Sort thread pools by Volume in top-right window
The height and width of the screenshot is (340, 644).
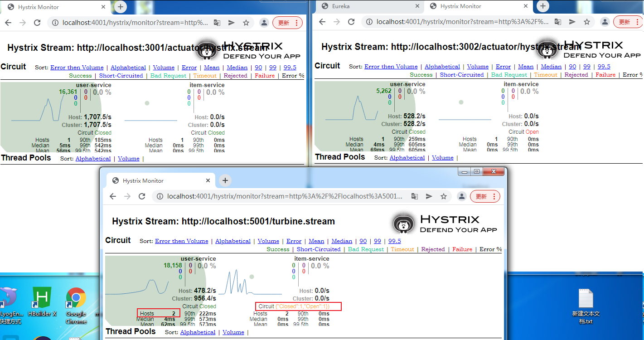pyautogui.click(x=443, y=158)
